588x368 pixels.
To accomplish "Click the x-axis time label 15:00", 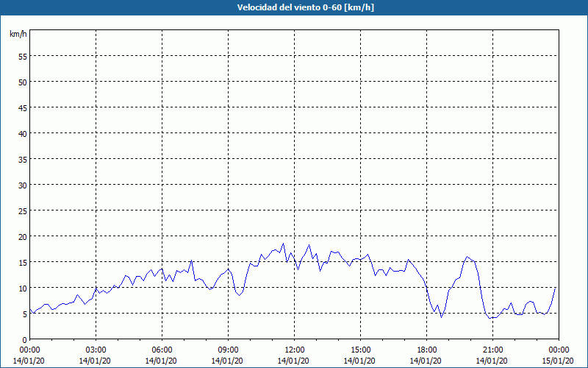I will pos(360,350).
